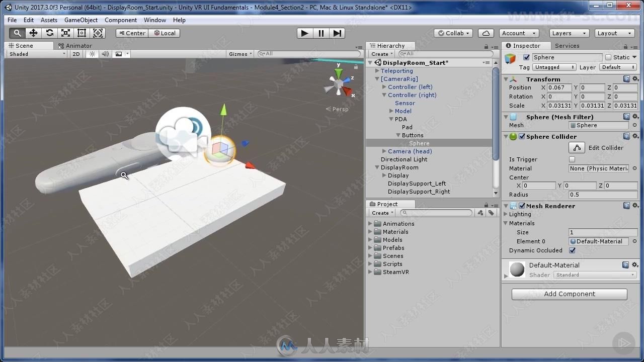Viewport: 644px width, 362px height.
Task: Disable the Mesh Renderer component checkbox
Action: coord(522,206)
